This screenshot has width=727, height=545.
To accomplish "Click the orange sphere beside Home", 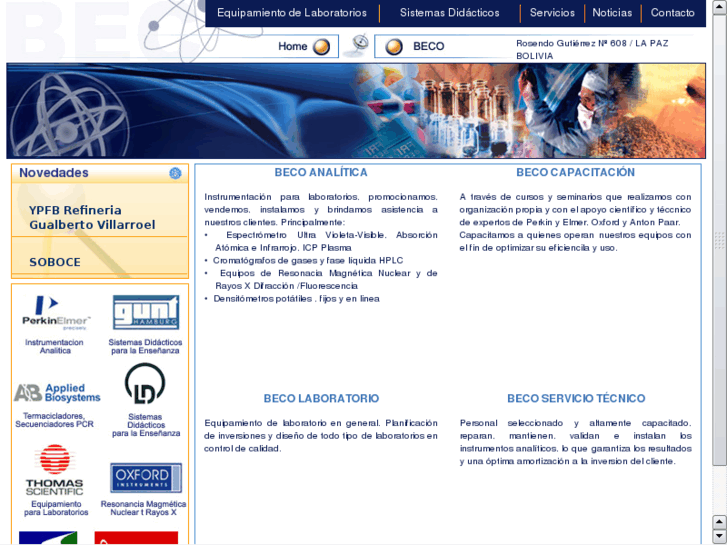I will pyautogui.click(x=321, y=47).
